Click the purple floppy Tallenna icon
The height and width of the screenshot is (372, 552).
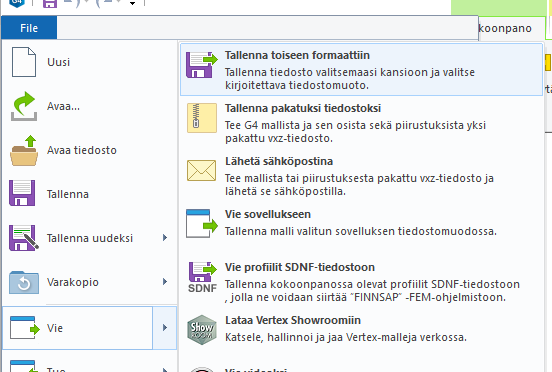pyautogui.click(x=22, y=193)
